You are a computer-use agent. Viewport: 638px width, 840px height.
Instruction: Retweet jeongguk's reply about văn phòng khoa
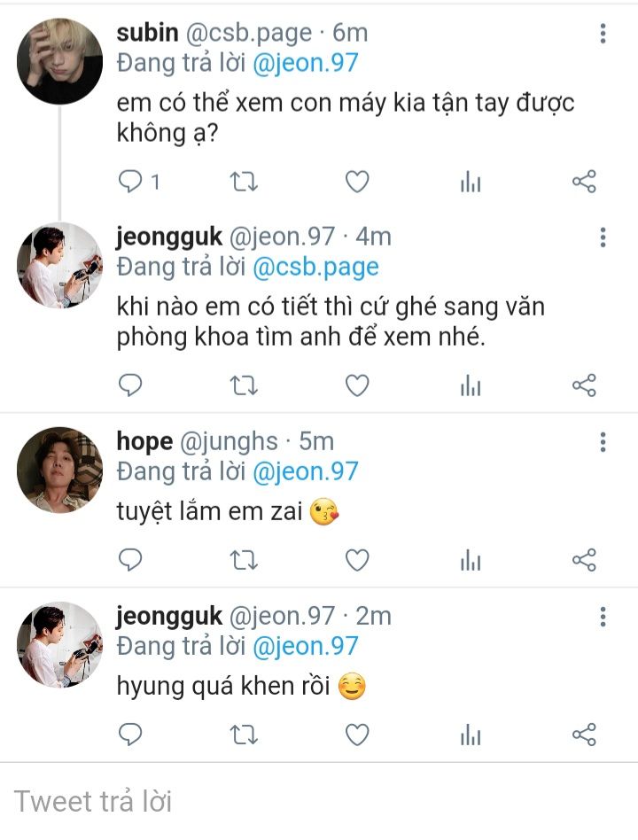pyautogui.click(x=244, y=385)
